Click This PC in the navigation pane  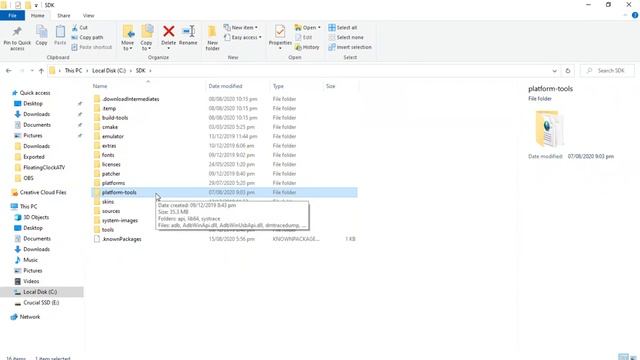tap(28, 207)
